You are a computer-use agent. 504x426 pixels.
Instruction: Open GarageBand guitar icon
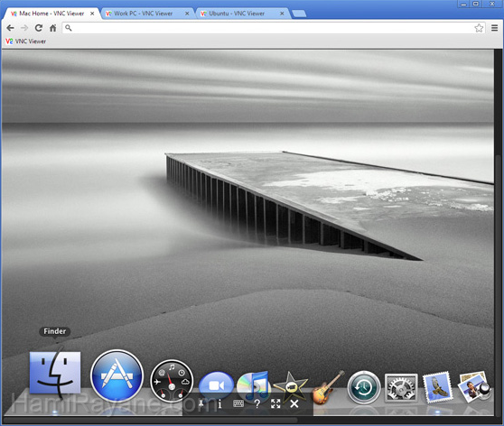pyautogui.click(x=328, y=387)
